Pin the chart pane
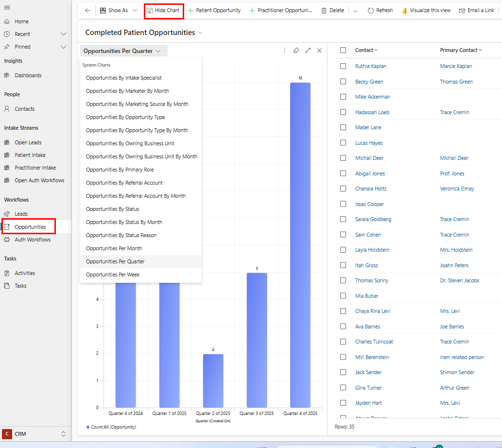This screenshot has height=448, width=502. click(x=296, y=51)
